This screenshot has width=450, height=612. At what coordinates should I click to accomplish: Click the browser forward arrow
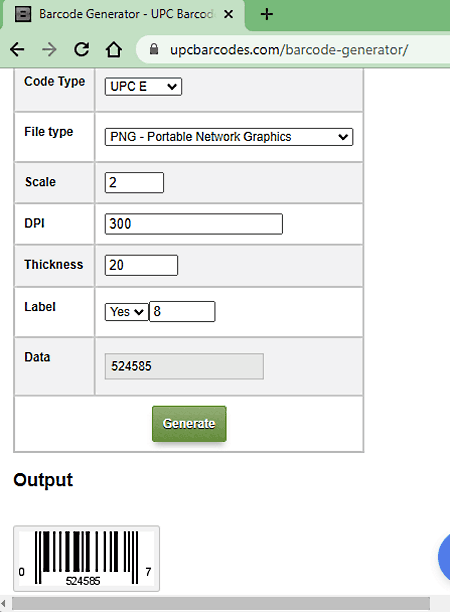(49, 50)
